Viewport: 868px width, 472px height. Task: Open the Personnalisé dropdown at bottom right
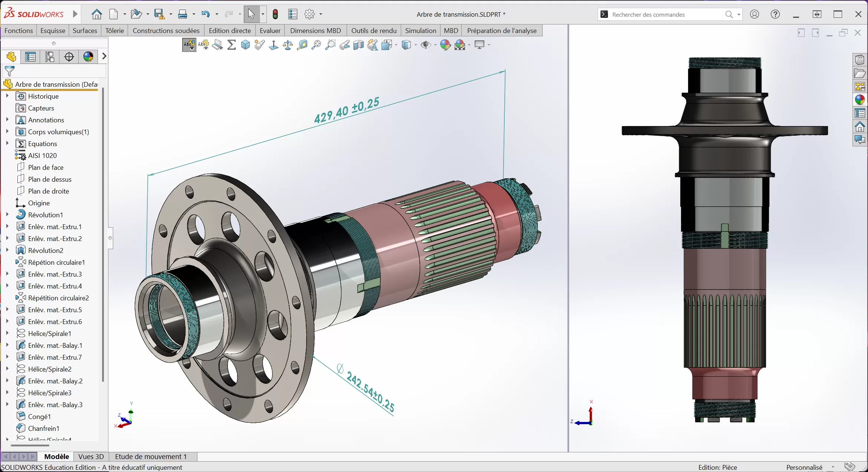[833, 468]
